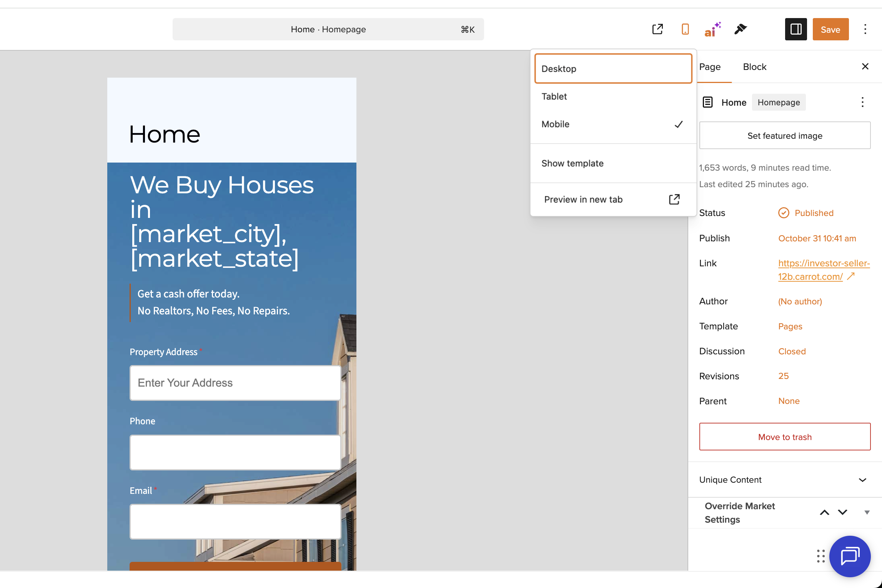Click the mobile preview device icon

click(685, 29)
